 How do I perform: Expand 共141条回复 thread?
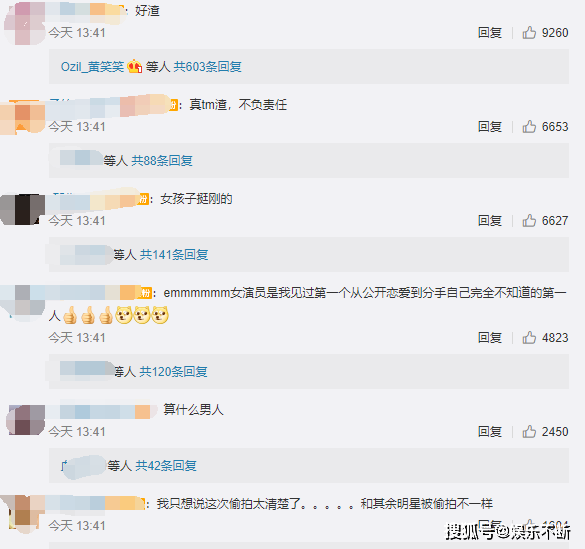click(x=174, y=255)
